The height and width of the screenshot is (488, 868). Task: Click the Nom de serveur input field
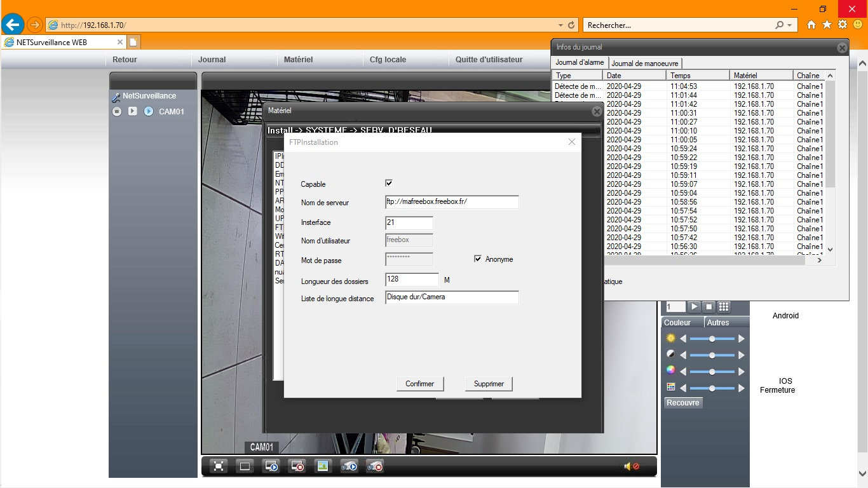coord(452,202)
